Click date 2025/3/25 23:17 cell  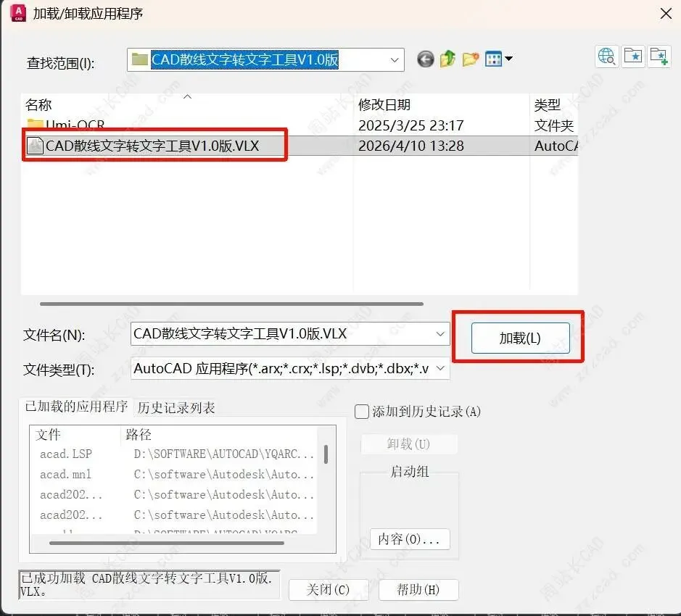411,125
